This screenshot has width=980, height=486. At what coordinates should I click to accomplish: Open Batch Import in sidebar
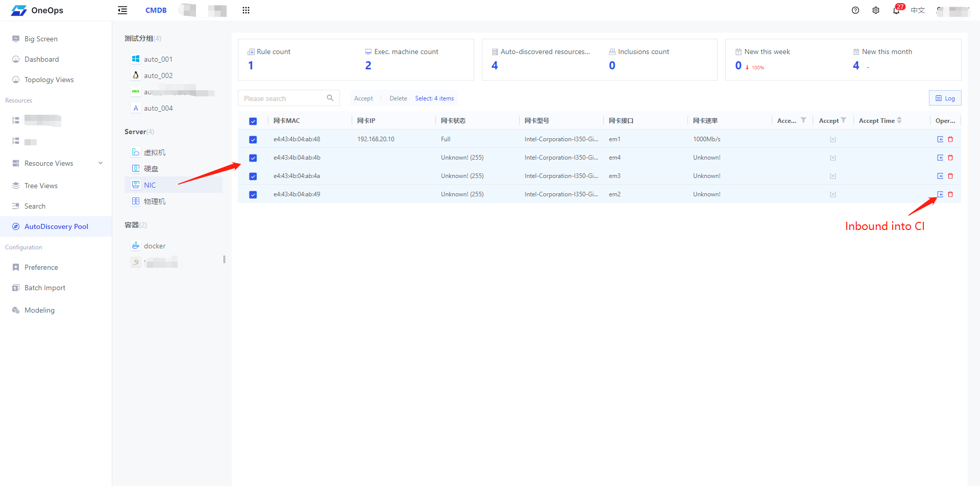click(45, 288)
